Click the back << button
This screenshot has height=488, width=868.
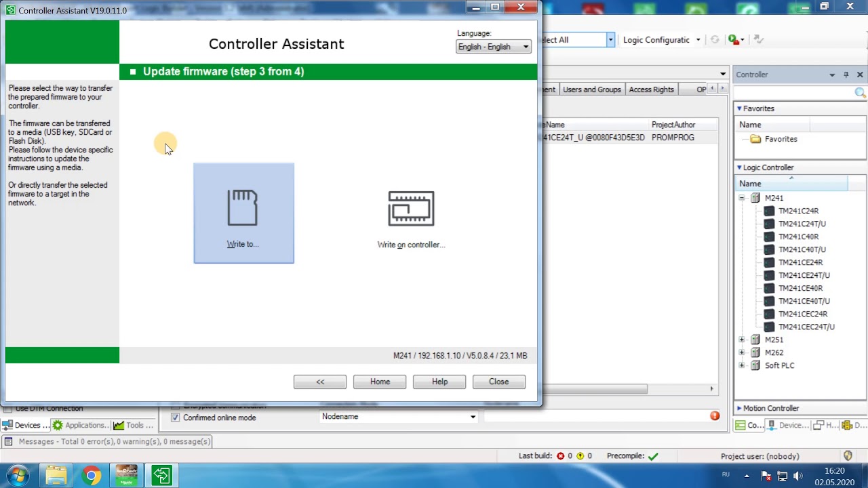[x=320, y=382]
